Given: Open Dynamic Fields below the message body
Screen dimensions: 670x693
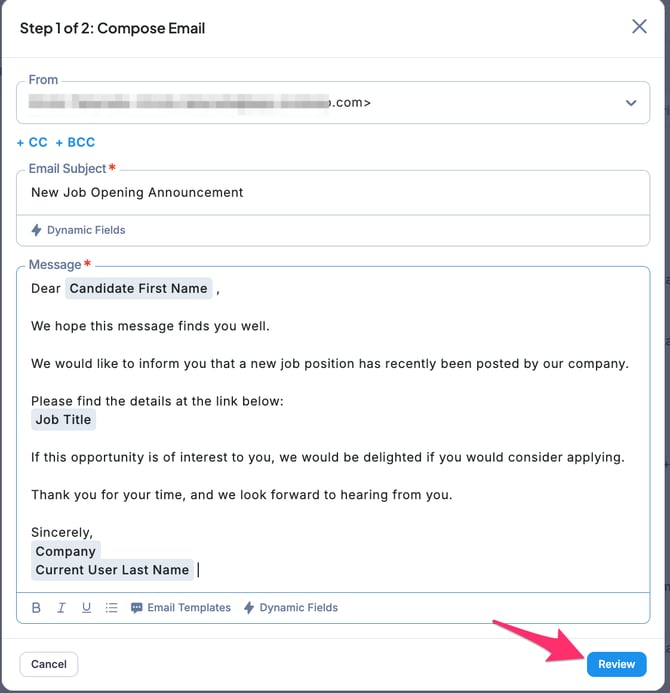Looking at the screenshot, I should pyautogui.click(x=291, y=608).
